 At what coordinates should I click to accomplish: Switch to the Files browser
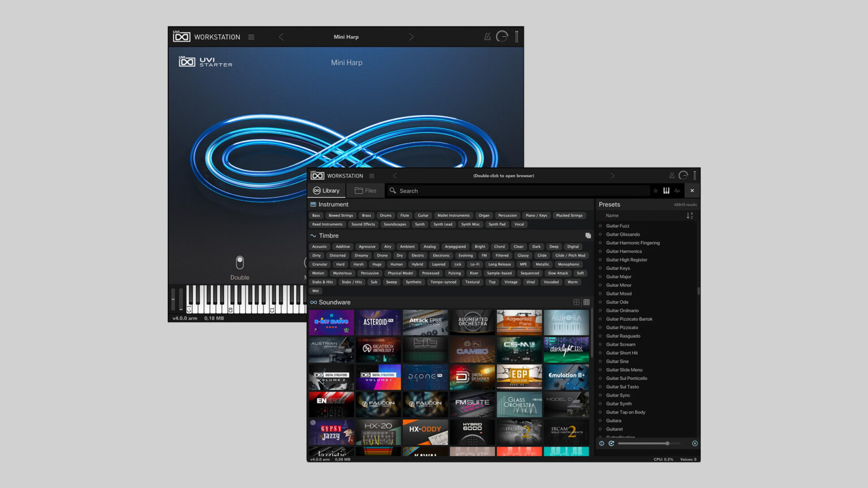(366, 190)
